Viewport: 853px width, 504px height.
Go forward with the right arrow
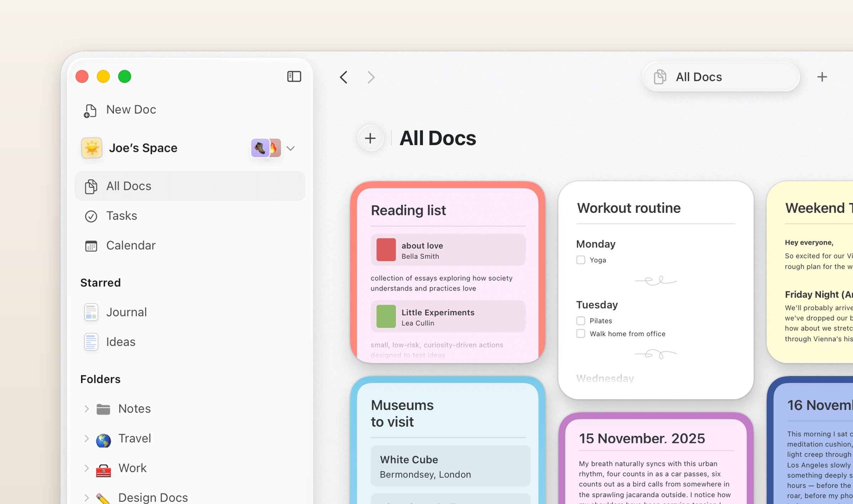(x=371, y=77)
